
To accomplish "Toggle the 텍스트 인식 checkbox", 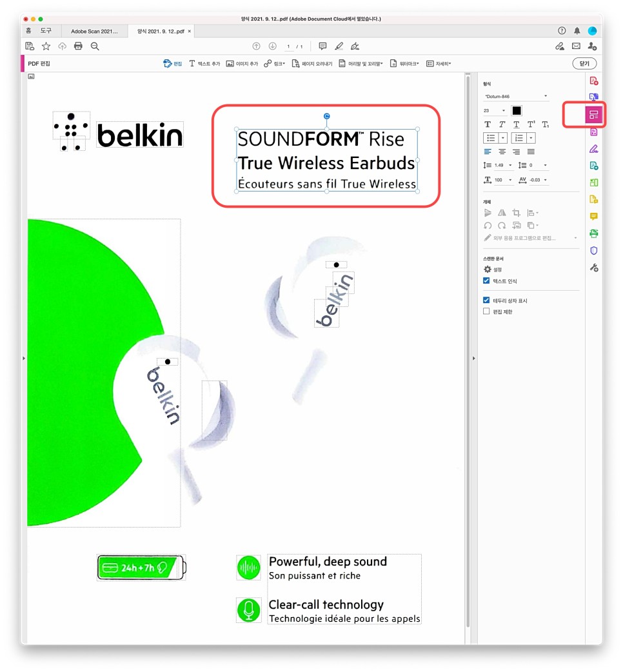I will 486,281.
